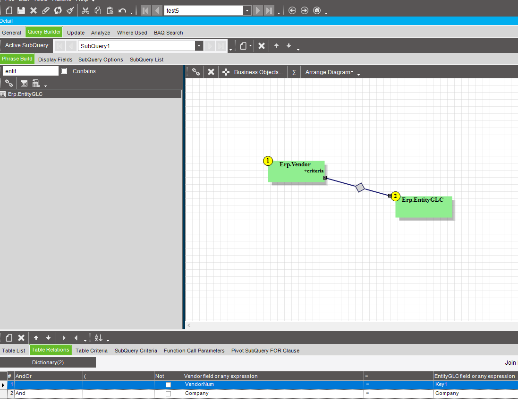The width and height of the screenshot is (518, 420).
Task: Click delete X icon in diagram toolbar
Action: 211,72
